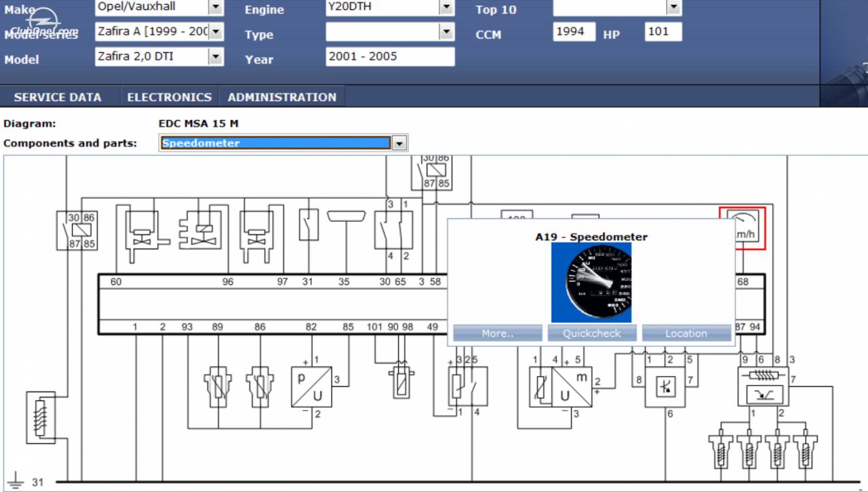Image resolution: width=868 pixels, height=492 pixels.
Task: Click the third glow plug symbol from left
Action: 777,448
